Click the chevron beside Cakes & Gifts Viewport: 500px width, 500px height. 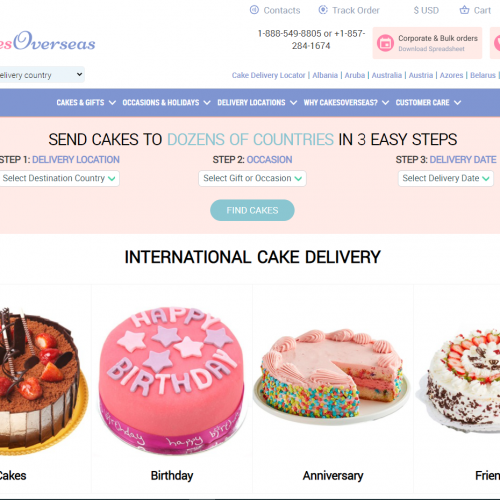click(112, 103)
